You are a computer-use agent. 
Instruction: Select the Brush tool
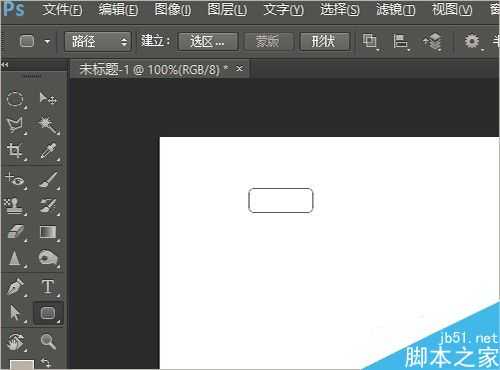[x=48, y=180]
